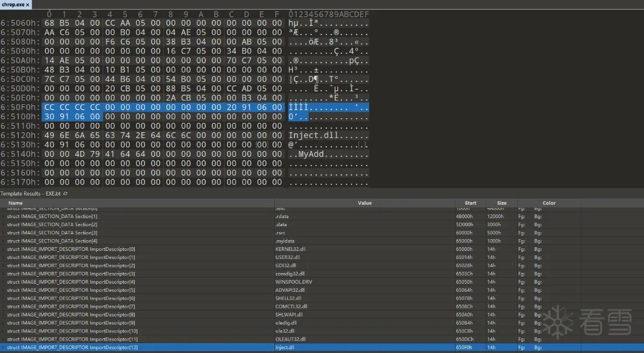
Task: Refresh the EXE.bt template results
Action: pos(65,193)
